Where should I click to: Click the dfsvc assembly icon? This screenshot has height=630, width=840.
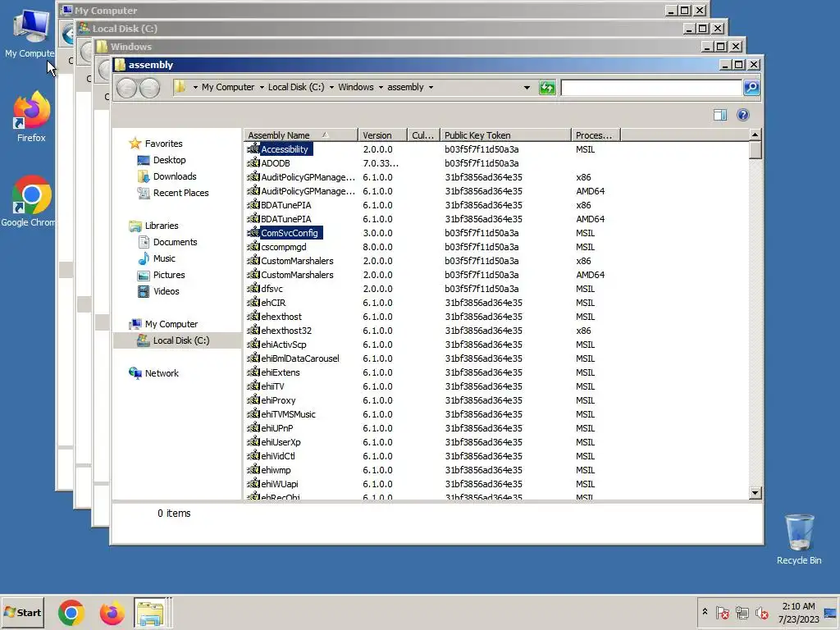(x=253, y=288)
